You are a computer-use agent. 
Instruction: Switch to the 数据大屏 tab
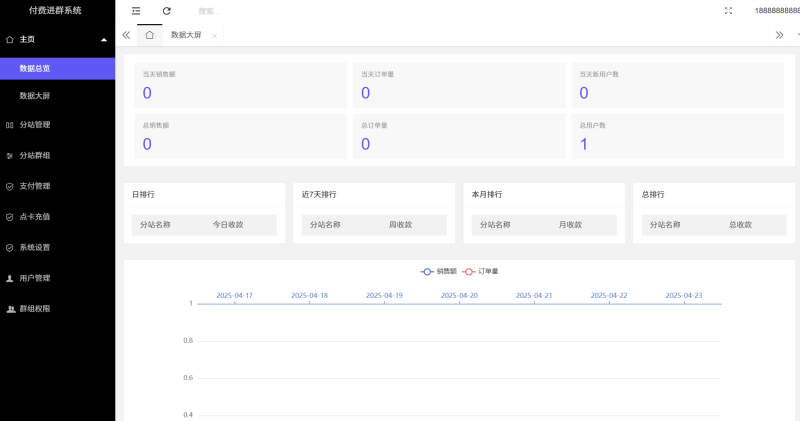(x=186, y=34)
